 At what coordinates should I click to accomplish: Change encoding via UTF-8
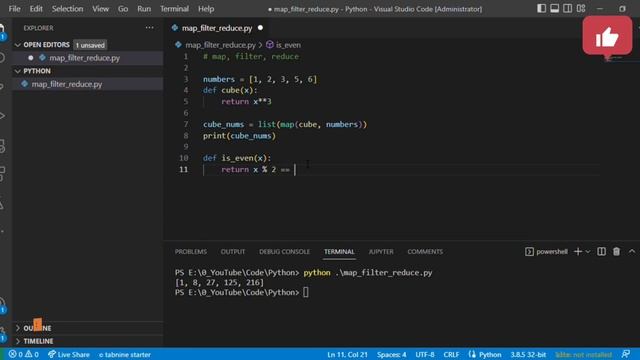click(x=425, y=354)
